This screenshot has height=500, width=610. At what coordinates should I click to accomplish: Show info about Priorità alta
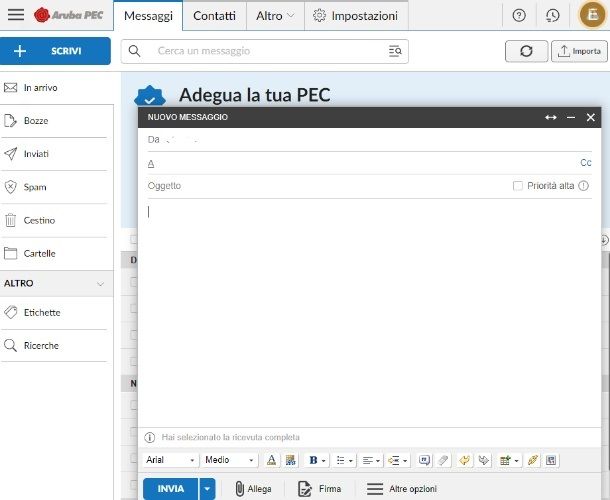tap(584, 186)
